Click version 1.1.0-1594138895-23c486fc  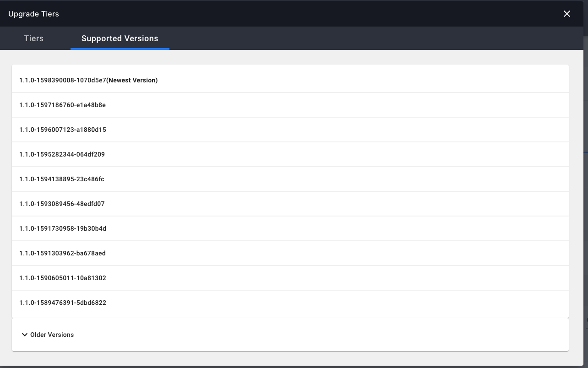[x=62, y=179]
